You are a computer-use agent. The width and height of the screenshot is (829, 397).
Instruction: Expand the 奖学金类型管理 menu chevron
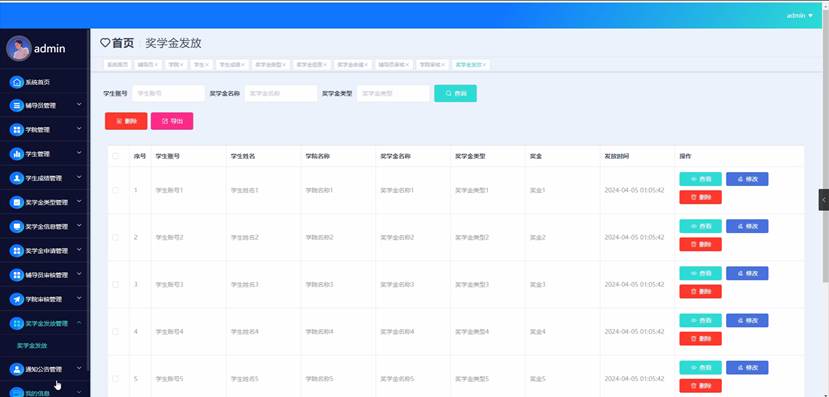click(79, 201)
